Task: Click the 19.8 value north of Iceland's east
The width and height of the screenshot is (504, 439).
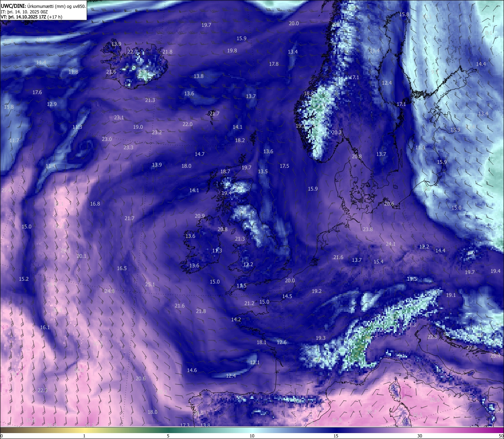Action: click(x=232, y=51)
